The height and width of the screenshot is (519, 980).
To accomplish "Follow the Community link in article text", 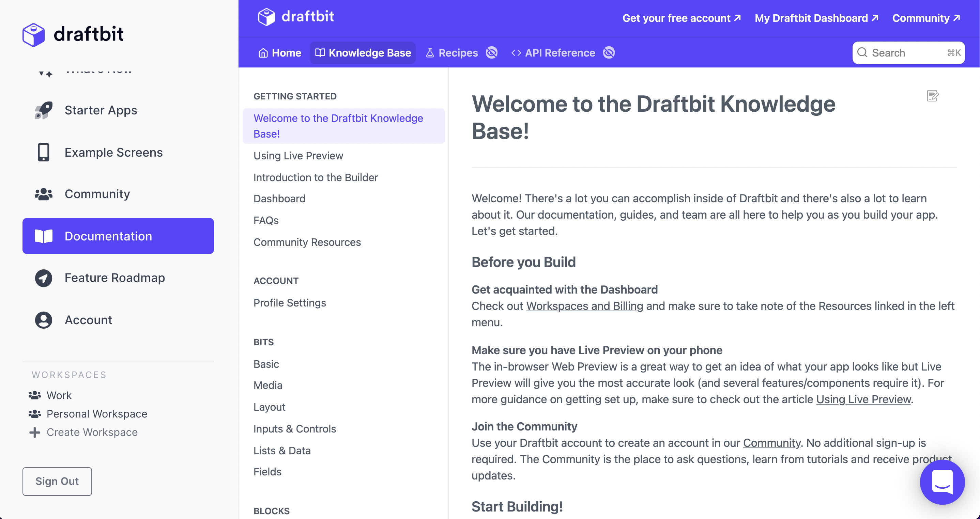I will [772, 443].
